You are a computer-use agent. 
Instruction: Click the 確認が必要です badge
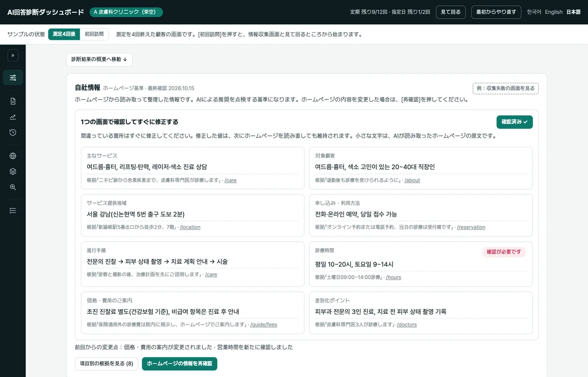pos(504,252)
